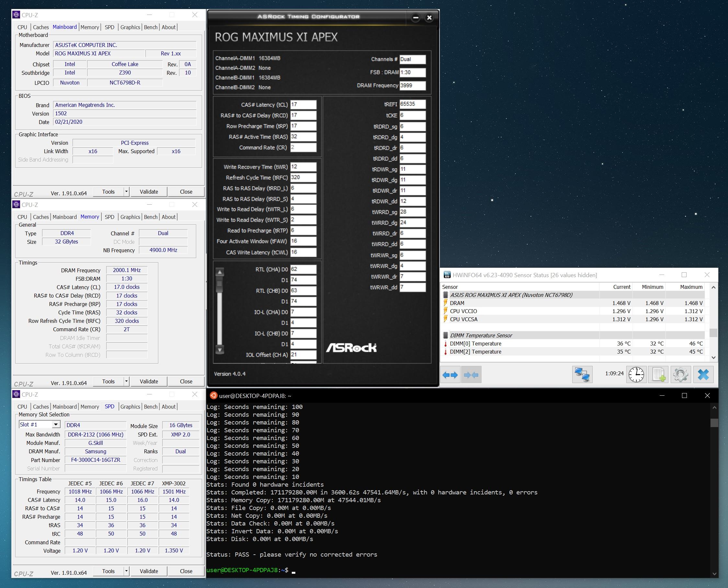This screenshot has width=728, height=588.
Task: Click Validate in Mainboard CPU-Z window
Action: click(x=149, y=191)
